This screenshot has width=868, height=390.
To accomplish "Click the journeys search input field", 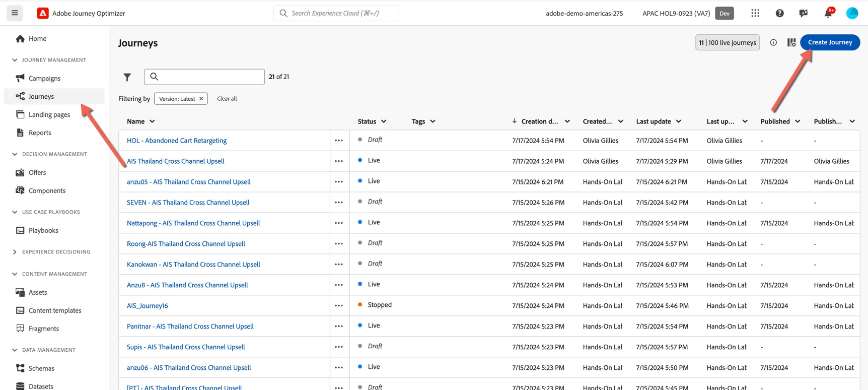I will [x=204, y=77].
